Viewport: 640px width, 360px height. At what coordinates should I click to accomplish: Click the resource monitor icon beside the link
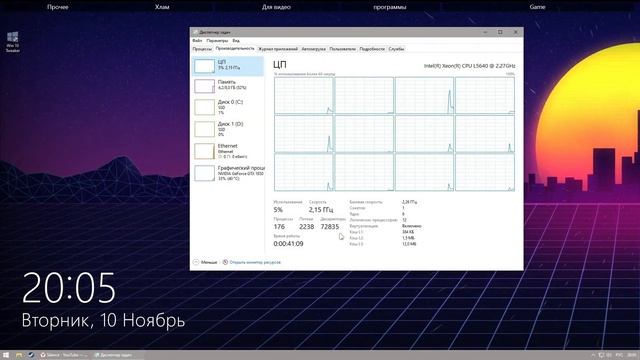pyautogui.click(x=225, y=262)
